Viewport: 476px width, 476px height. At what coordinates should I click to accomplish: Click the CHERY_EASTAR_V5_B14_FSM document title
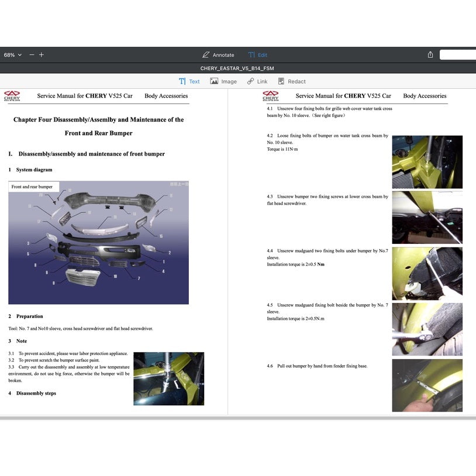click(237, 68)
